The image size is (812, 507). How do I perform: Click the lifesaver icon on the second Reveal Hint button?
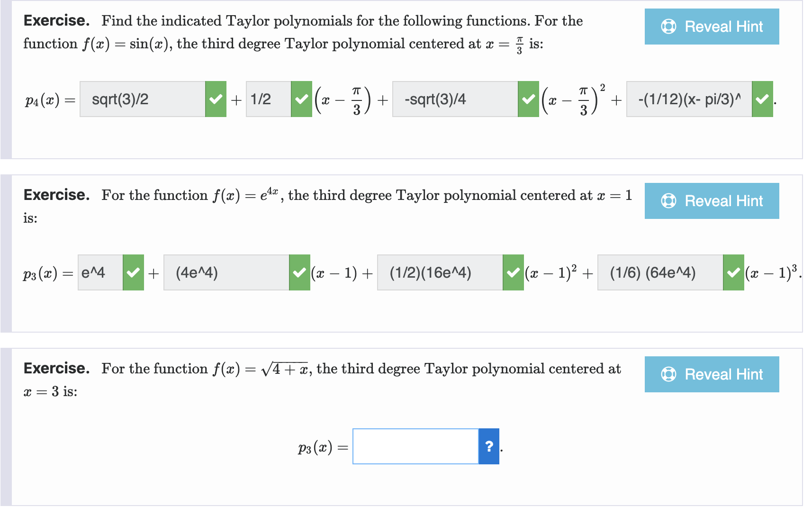click(x=669, y=201)
